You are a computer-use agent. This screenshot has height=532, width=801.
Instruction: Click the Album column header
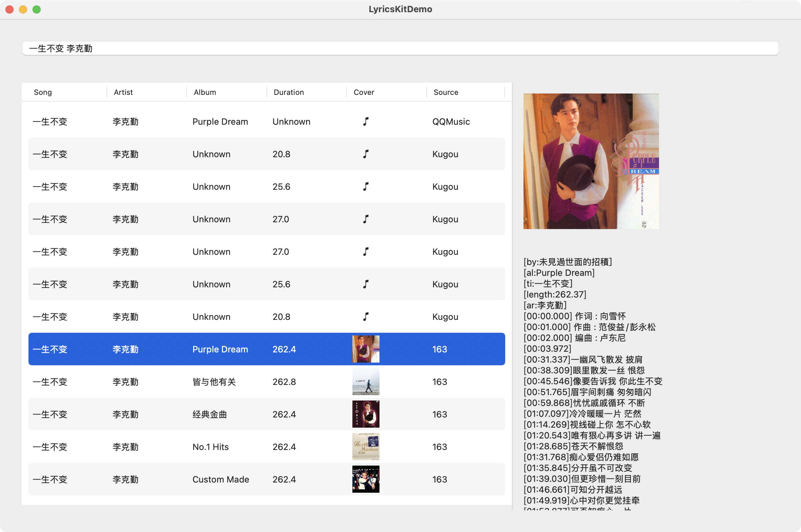(x=205, y=92)
